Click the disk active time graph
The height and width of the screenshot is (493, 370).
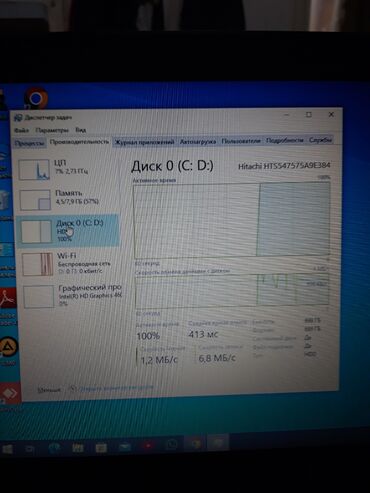pyautogui.click(x=232, y=220)
